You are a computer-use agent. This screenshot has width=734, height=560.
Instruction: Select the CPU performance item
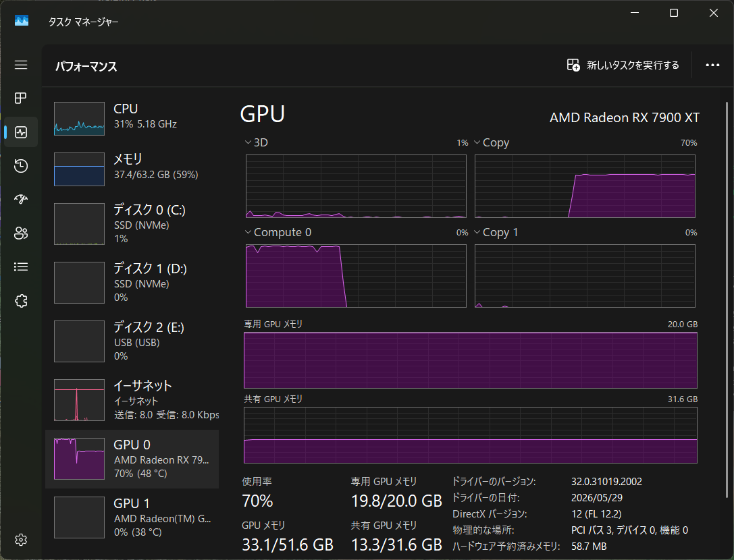click(132, 119)
